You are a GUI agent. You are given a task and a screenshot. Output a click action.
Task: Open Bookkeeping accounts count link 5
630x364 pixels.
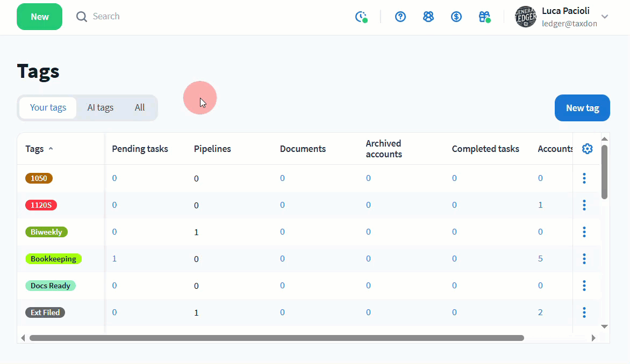click(540, 259)
